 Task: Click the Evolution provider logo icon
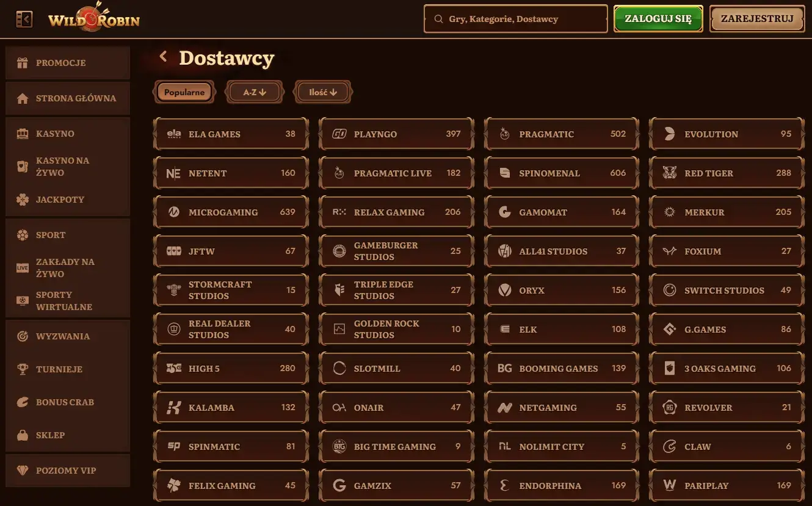click(670, 134)
